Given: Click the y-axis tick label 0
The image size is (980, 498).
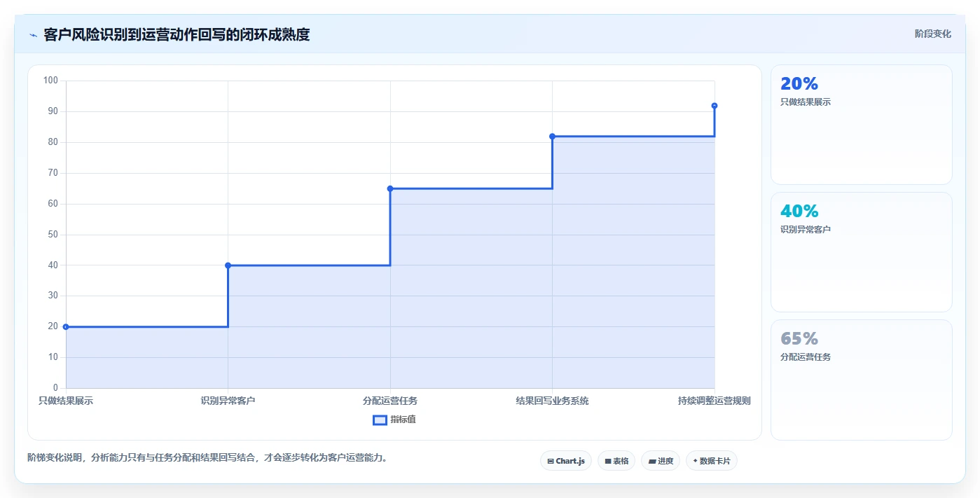Looking at the screenshot, I should pyautogui.click(x=56, y=388).
